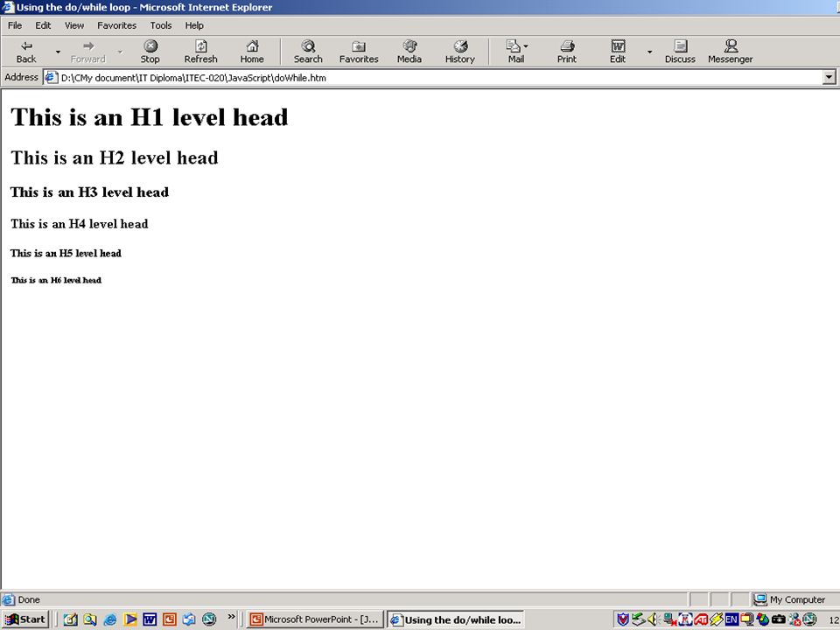Open the Favorites pane from the toolbar
The width and height of the screenshot is (840, 630).
coord(359,52)
